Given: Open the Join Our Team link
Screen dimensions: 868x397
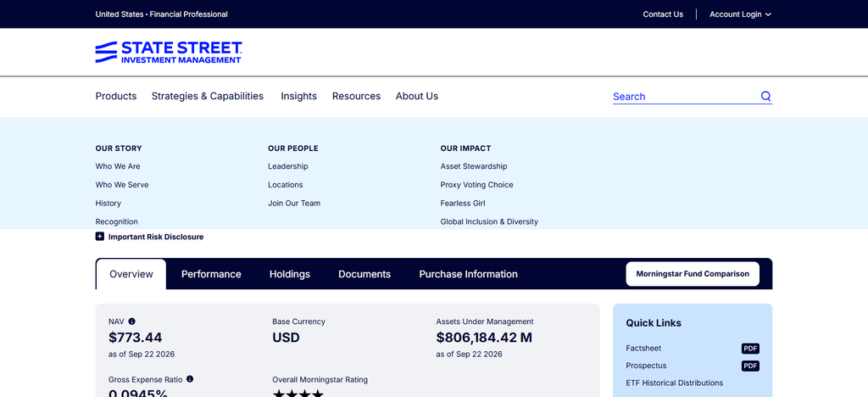Looking at the screenshot, I should click(x=294, y=204).
